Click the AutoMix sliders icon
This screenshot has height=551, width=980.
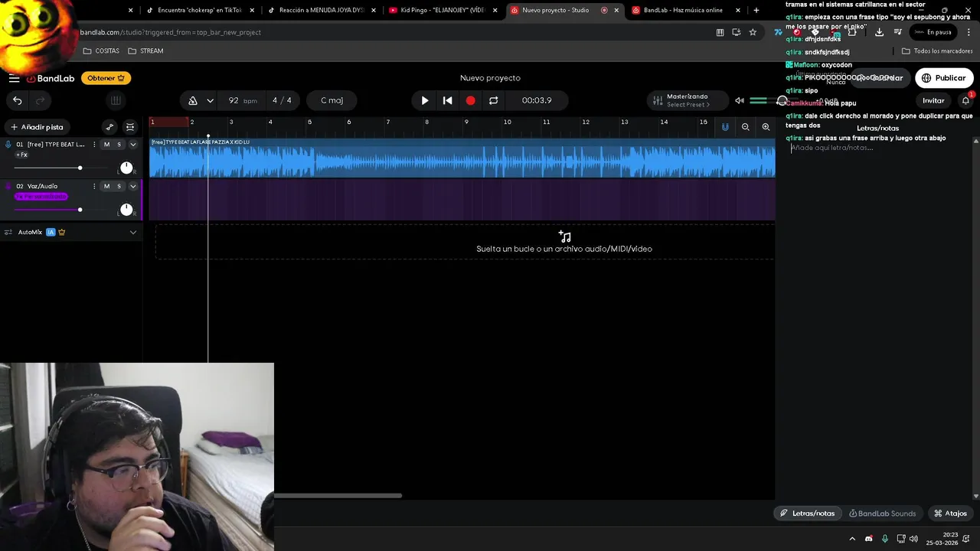(x=8, y=232)
